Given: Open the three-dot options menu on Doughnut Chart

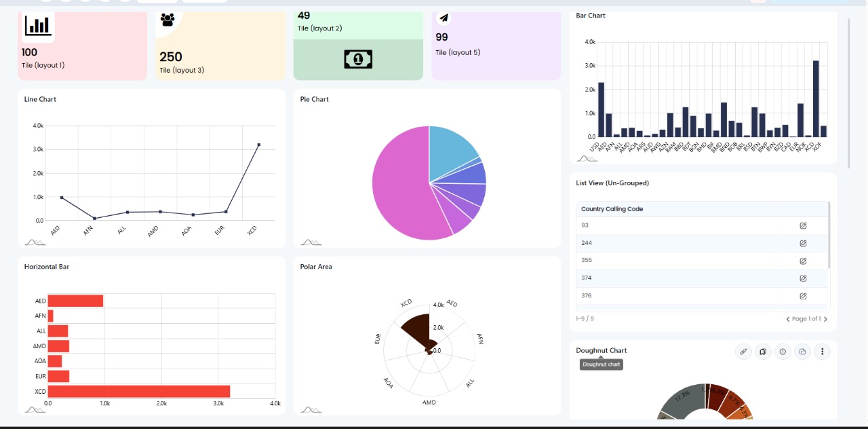Looking at the screenshot, I should pyautogui.click(x=823, y=352).
